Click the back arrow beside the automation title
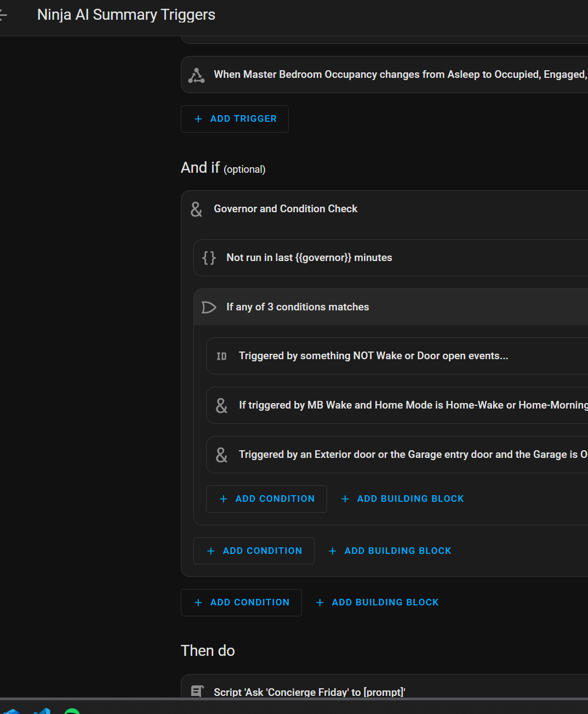Screen dimensions: 588x714 point(3,15)
